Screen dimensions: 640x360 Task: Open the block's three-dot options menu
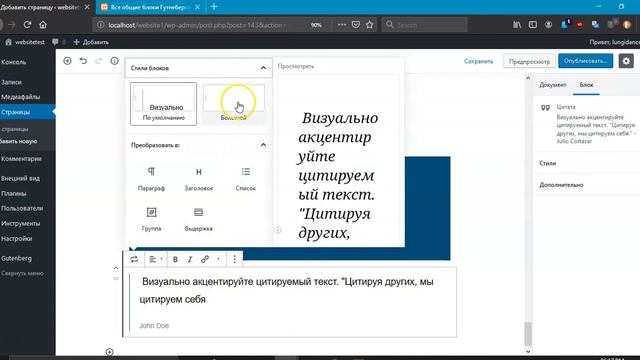pyautogui.click(x=234, y=259)
